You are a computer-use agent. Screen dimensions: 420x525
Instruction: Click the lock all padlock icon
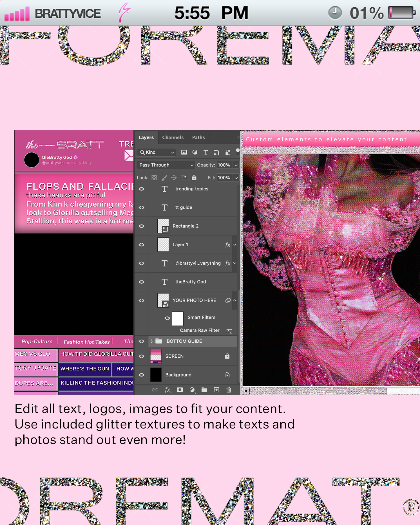click(194, 178)
